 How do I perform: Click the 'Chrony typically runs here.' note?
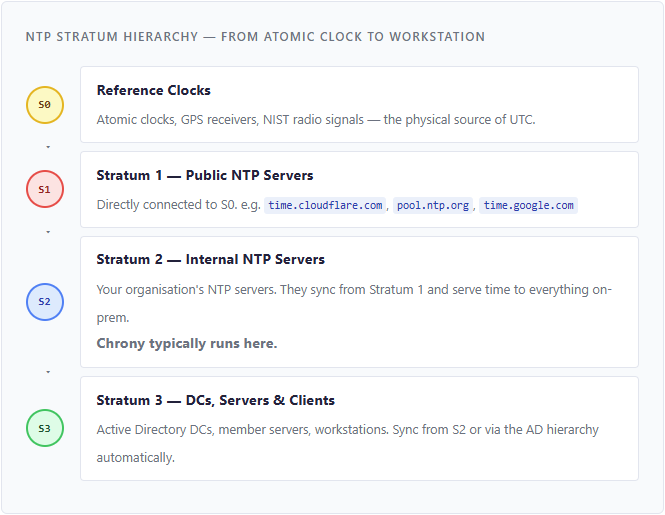tap(187, 343)
